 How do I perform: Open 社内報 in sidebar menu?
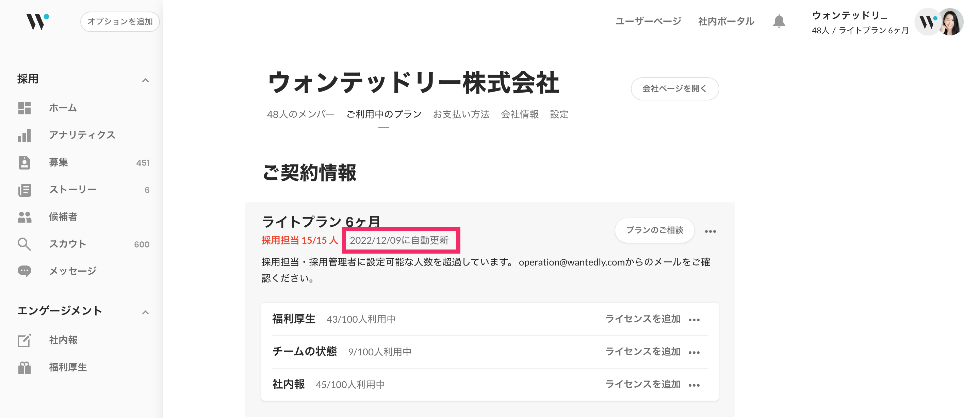(63, 340)
